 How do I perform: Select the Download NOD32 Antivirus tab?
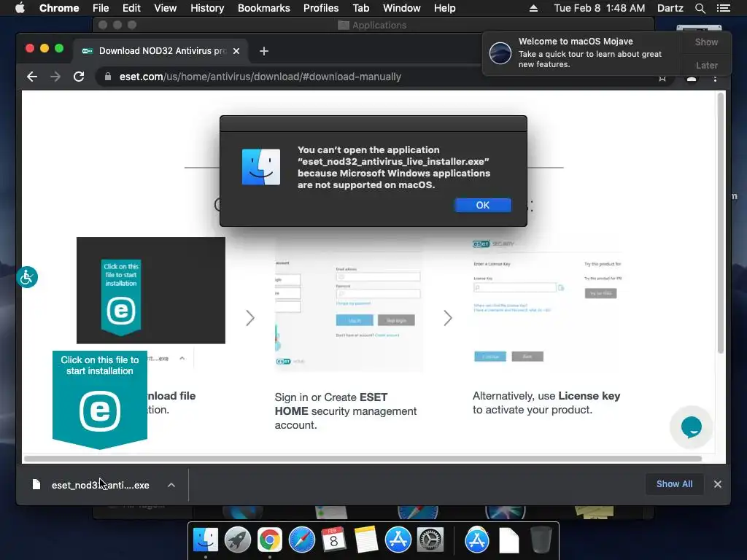pos(160,51)
